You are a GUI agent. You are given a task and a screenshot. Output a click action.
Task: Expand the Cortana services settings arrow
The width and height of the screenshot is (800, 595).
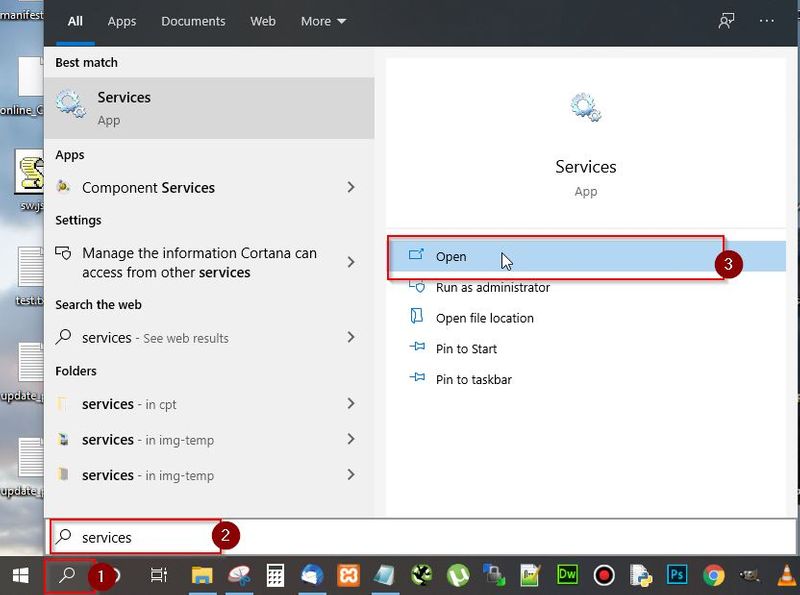(x=351, y=262)
